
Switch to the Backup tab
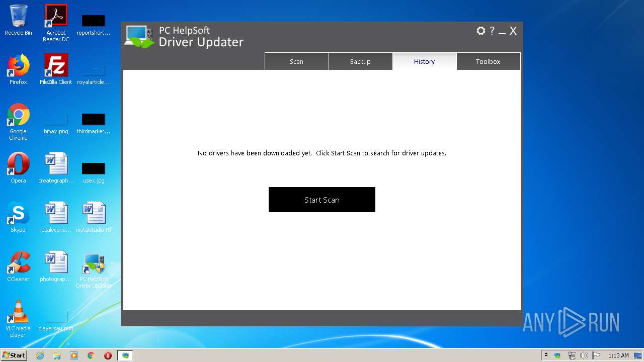coord(360,61)
